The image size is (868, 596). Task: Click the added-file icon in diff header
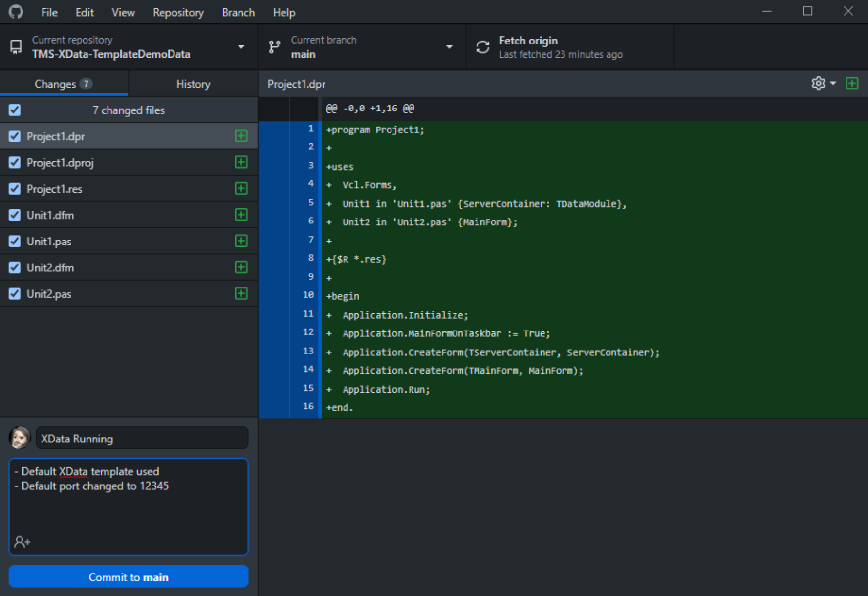tap(852, 84)
